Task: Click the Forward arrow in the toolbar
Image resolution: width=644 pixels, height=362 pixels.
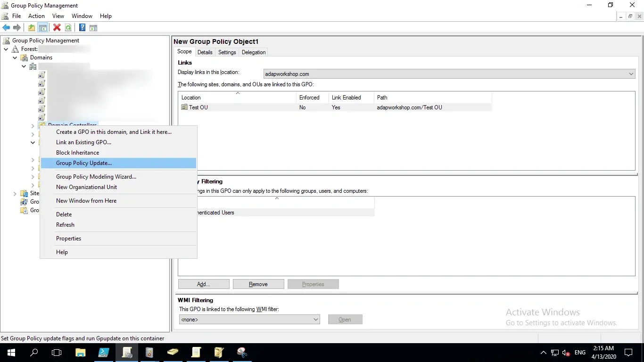Action: (x=17, y=28)
